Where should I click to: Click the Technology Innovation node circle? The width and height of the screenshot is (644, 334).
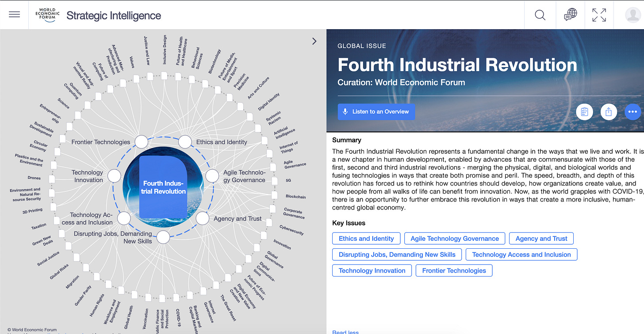pyautogui.click(x=114, y=176)
